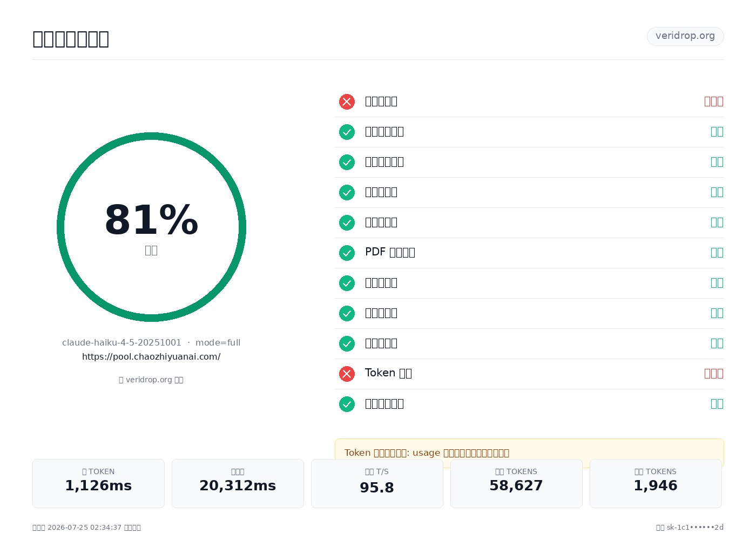Click the red status text on the Token row
This screenshot has height=540, width=756.
713,373
